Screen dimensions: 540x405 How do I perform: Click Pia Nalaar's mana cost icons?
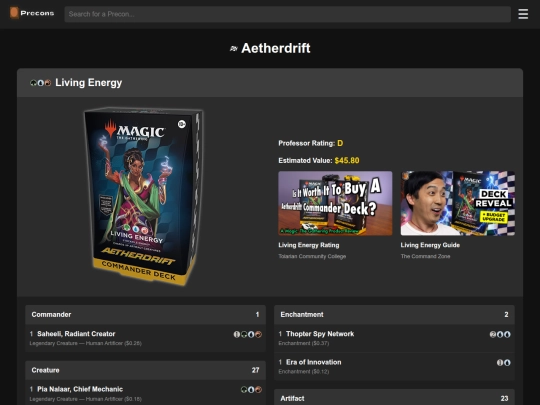251,390
